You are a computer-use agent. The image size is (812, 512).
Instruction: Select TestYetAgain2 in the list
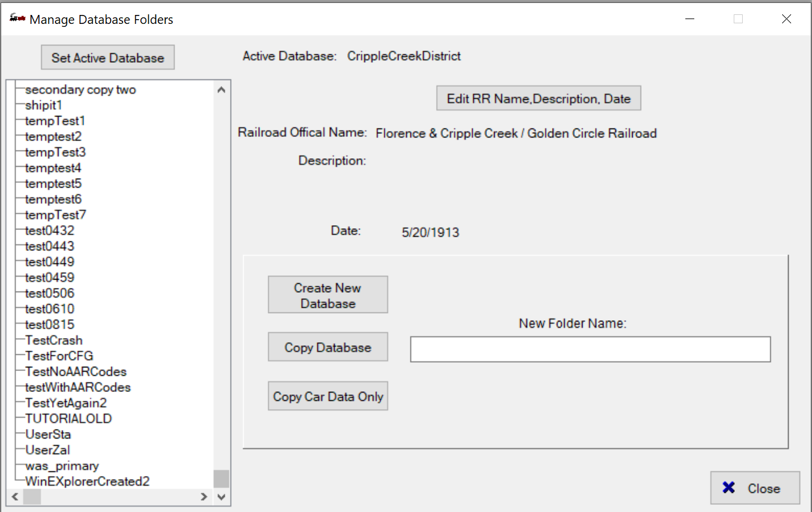66,403
